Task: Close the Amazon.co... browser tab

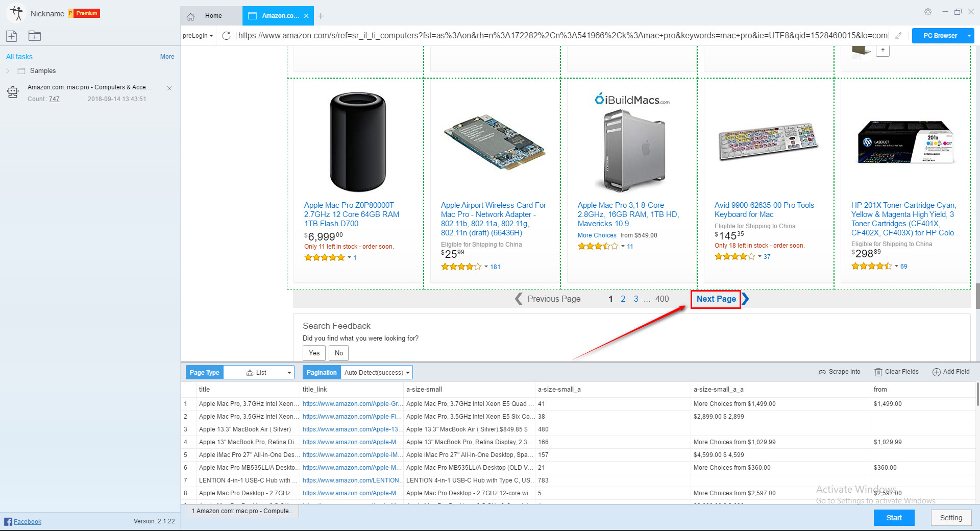Action: click(x=306, y=16)
